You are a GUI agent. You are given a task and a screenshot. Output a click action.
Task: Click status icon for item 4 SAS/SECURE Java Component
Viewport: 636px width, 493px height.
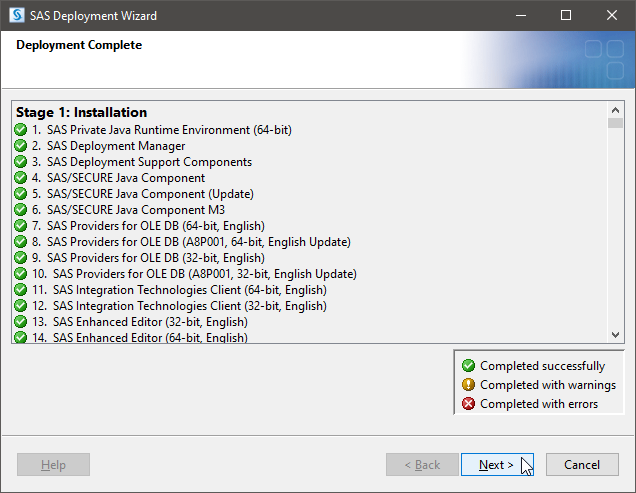click(20, 178)
